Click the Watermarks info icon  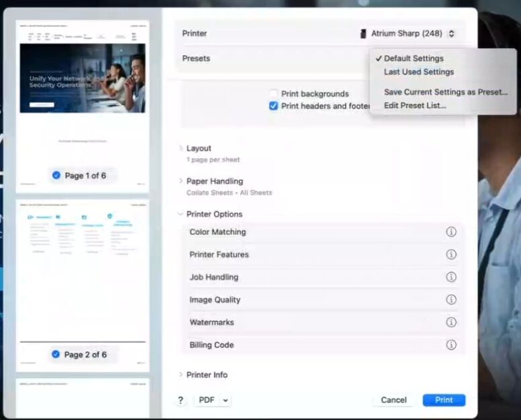[x=451, y=323]
